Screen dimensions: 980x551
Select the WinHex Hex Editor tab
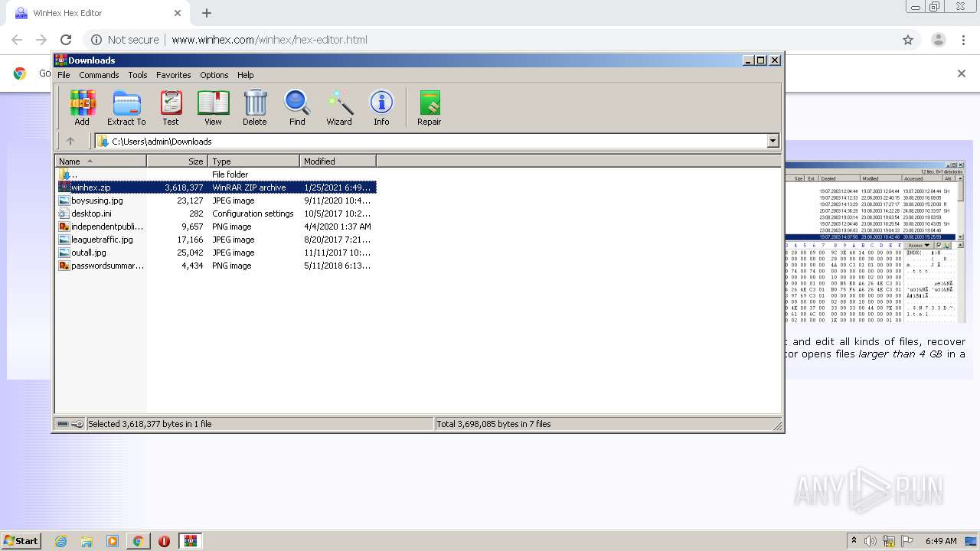(x=96, y=13)
